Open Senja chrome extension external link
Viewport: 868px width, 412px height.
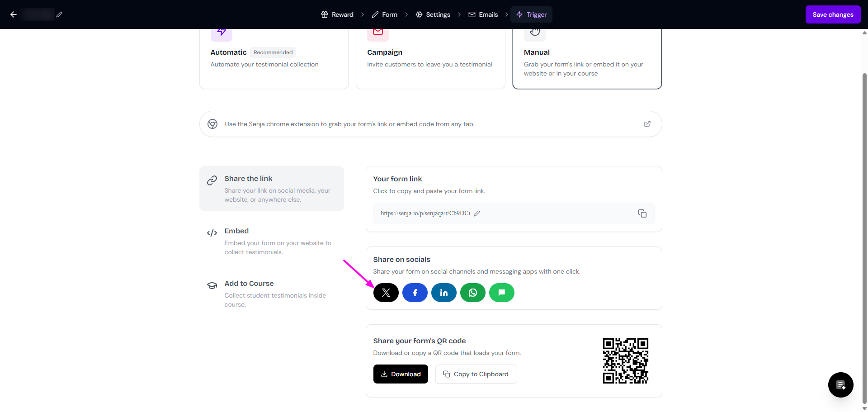coord(647,124)
